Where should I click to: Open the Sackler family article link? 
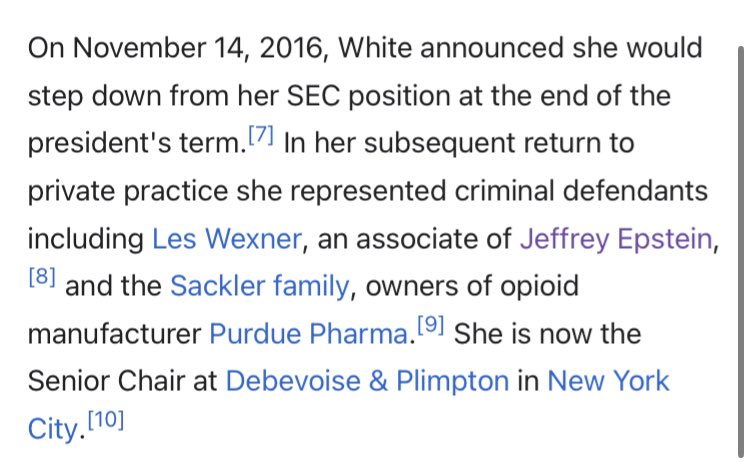click(x=260, y=287)
